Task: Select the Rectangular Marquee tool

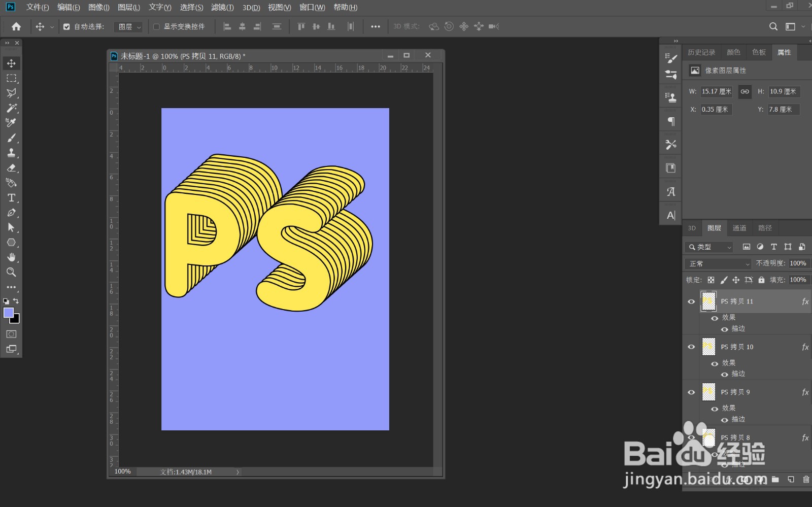Action: tap(11, 78)
